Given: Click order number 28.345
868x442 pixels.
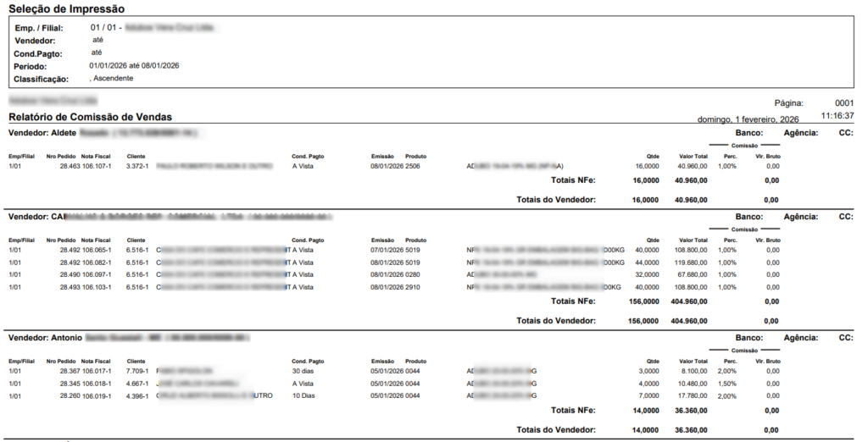Looking at the screenshot, I should 70,383.
